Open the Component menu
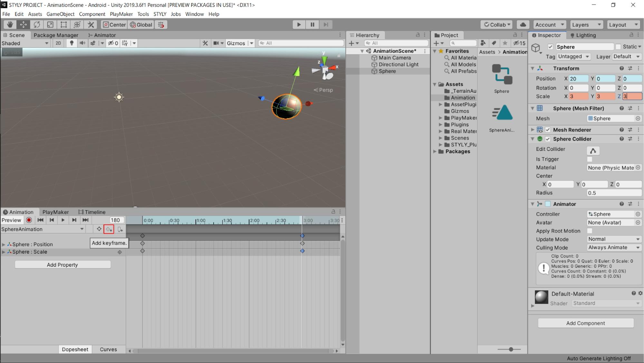Image resolution: width=644 pixels, height=363 pixels. tap(92, 14)
